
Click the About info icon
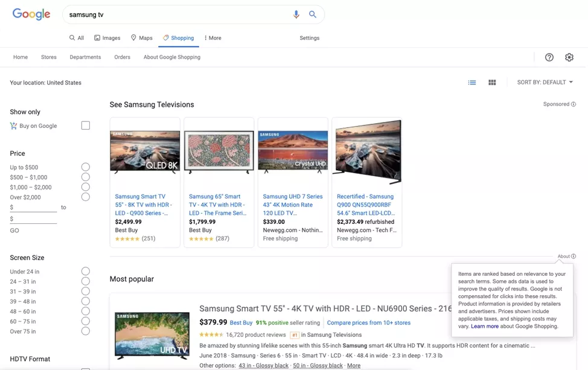coord(574,257)
